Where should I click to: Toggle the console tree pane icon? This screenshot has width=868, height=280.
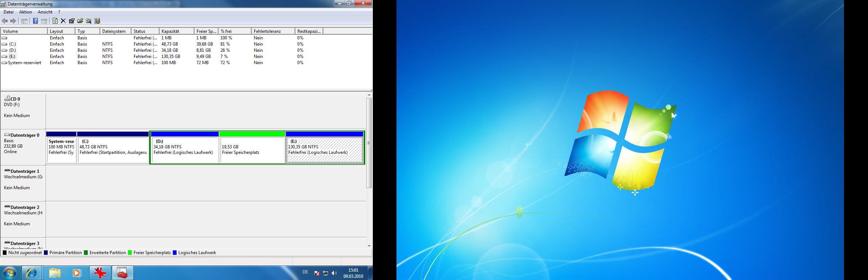[x=24, y=21]
